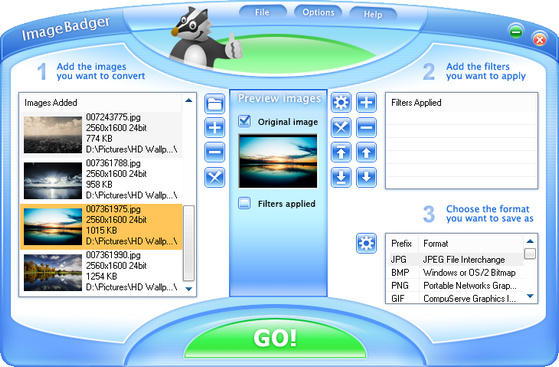
Task: Open the Options menu
Action: pos(318,12)
